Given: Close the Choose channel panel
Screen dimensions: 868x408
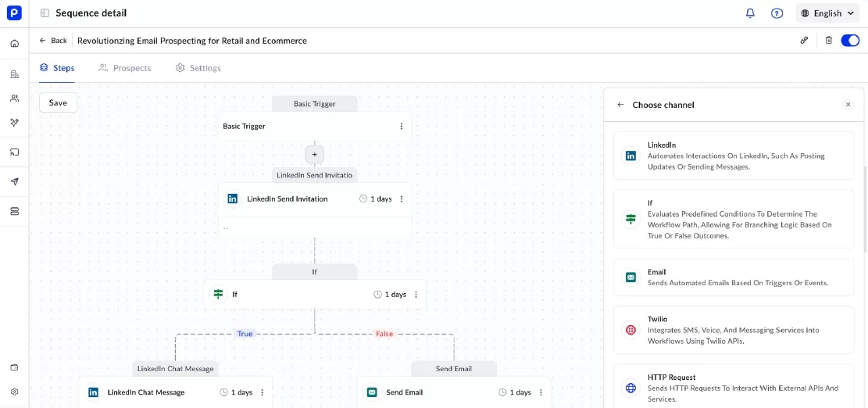Looking at the screenshot, I should [x=848, y=105].
